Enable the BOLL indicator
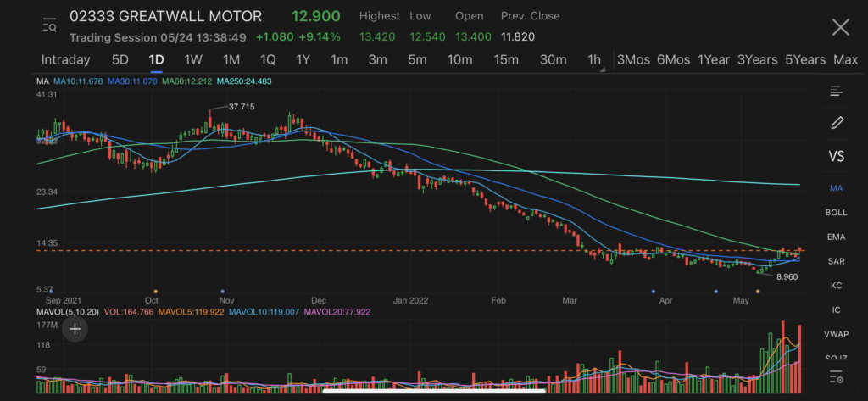Screen dimensions: 868x401 836,213
